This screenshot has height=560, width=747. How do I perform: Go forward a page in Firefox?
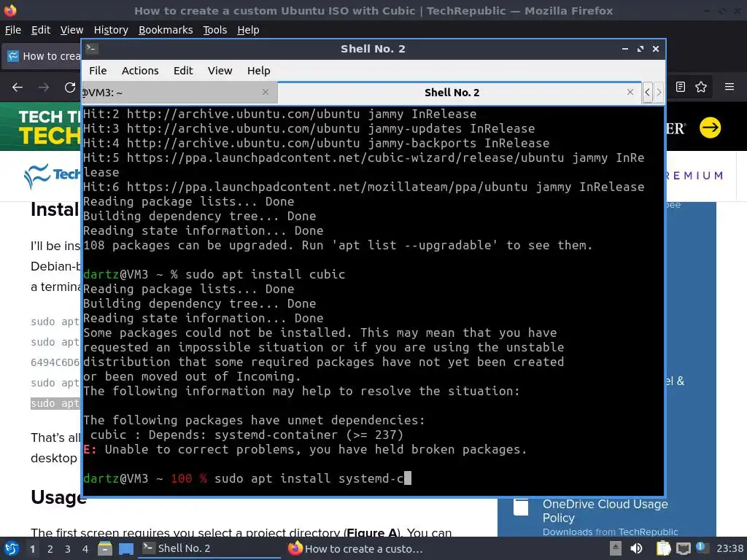(x=44, y=87)
